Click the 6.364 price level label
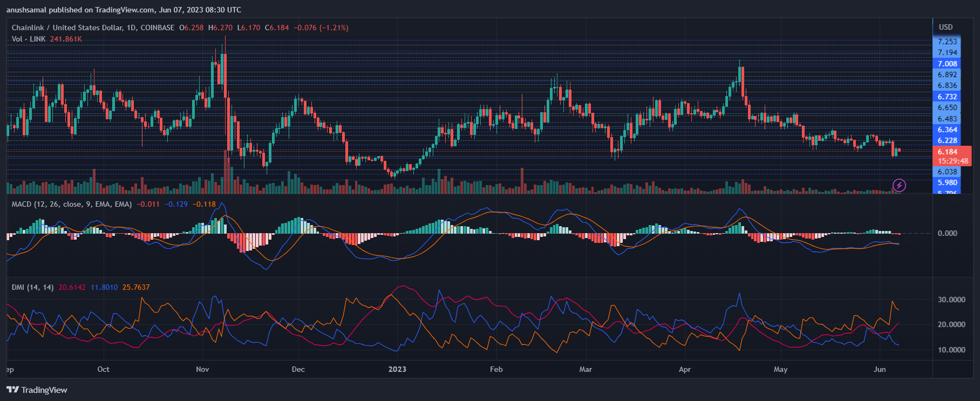Image resolution: width=980 pixels, height=401 pixels. [947, 130]
